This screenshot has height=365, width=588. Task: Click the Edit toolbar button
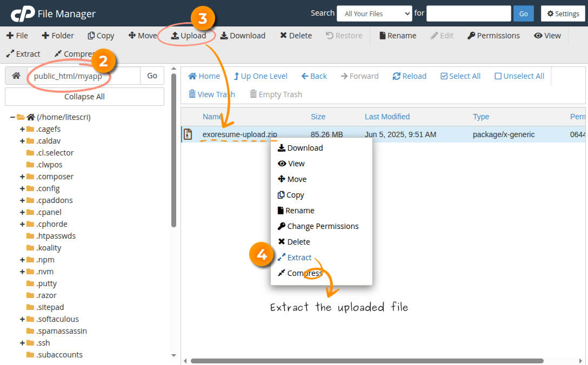pyautogui.click(x=442, y=36)
